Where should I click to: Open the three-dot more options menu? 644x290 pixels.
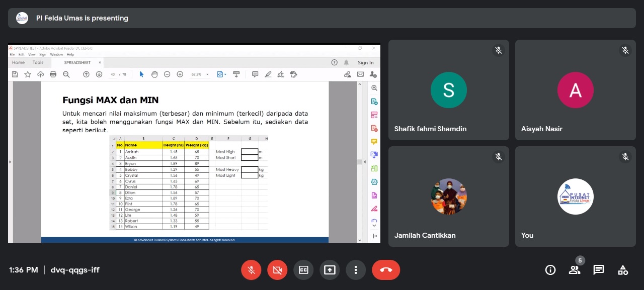point(356,270)
